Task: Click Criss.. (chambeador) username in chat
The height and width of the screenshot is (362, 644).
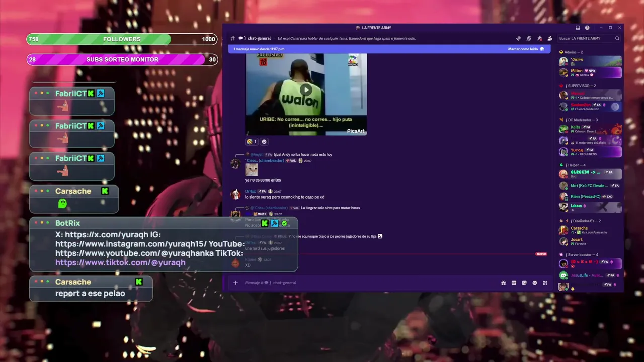Action: 265,161
